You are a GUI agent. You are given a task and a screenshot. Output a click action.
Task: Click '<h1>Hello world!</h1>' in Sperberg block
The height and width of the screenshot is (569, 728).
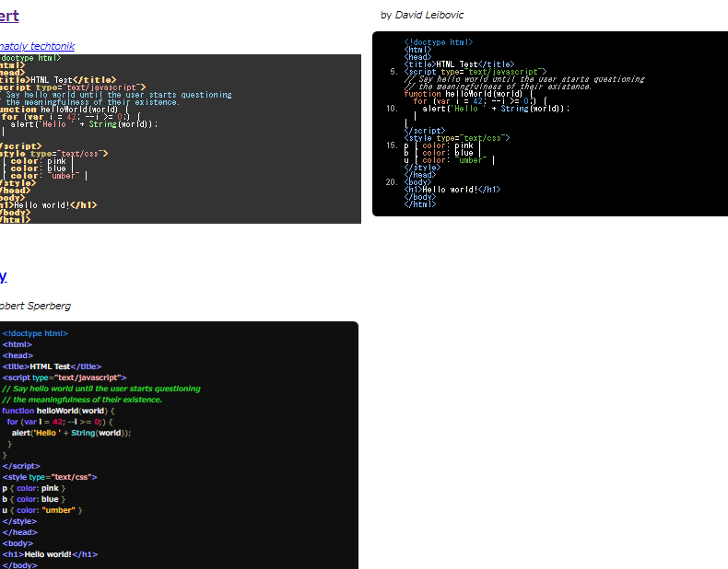pyautogui.click(x=50, y=554)
